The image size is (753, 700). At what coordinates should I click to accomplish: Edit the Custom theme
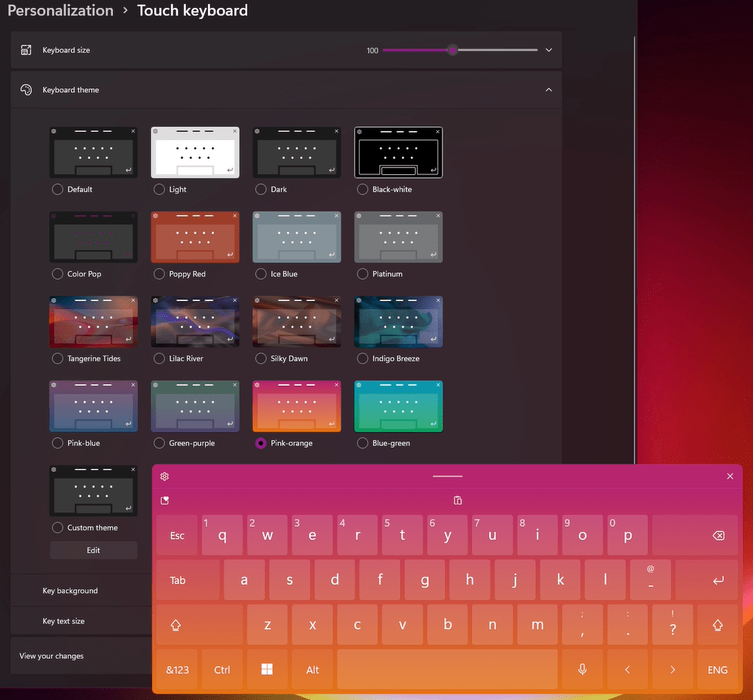(93, 550)
